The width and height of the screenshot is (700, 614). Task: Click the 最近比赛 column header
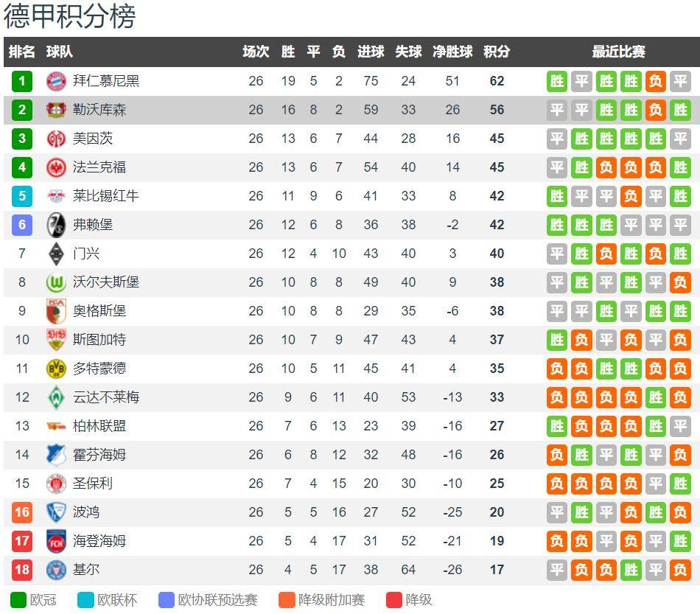618,52
